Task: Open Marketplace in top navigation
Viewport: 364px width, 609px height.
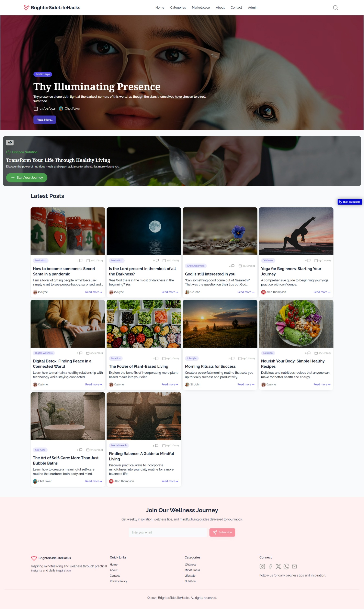Action: tap(201, 8)
